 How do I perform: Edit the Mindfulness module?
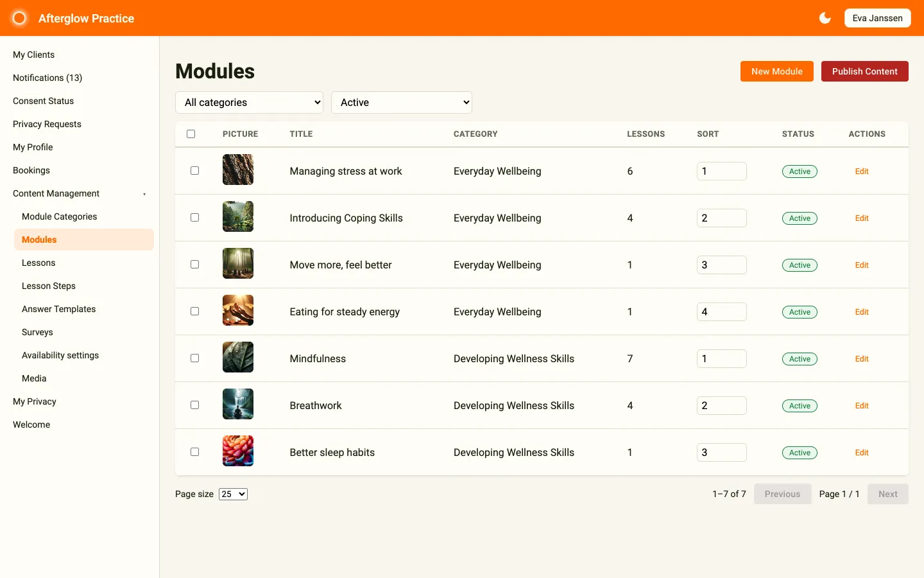(862, 359)
